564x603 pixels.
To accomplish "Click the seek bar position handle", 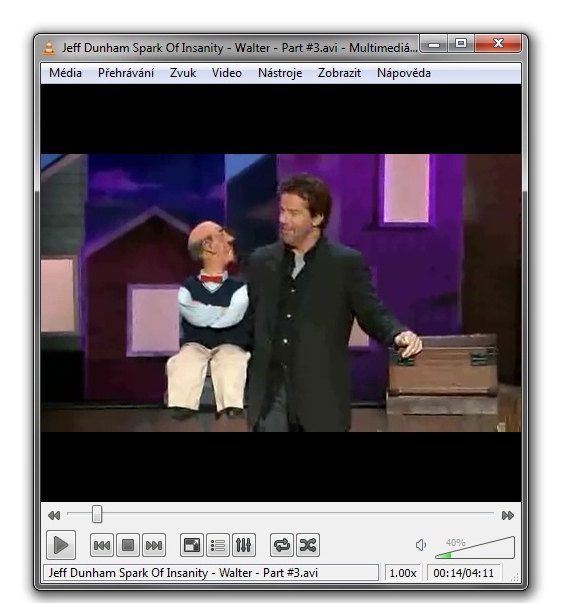I will click(x=97, y=514).
